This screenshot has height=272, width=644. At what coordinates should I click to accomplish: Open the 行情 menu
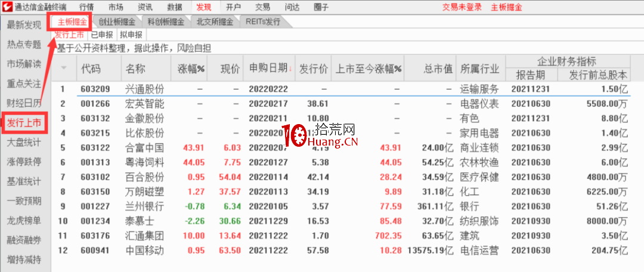click(x=86, y=7)
